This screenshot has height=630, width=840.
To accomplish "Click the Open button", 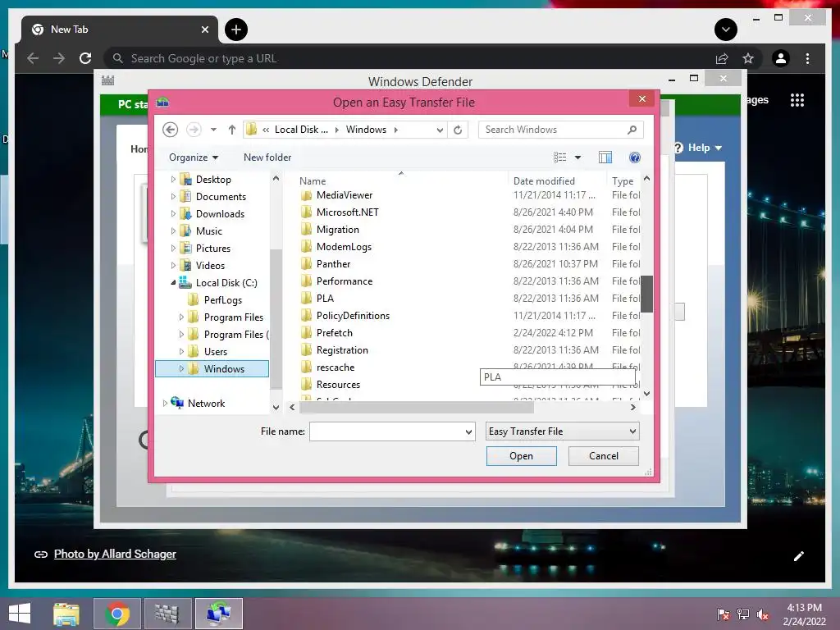I will 521,456.
